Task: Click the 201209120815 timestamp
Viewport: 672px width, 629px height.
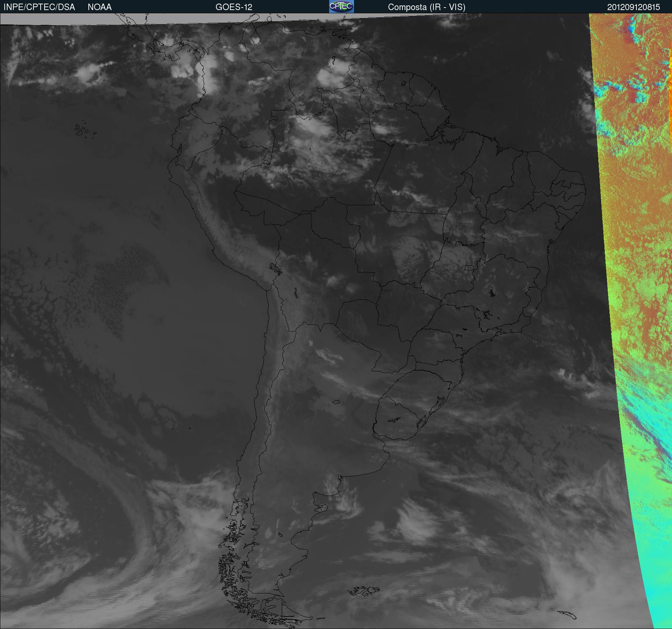Action: click(x=634, y=7)
